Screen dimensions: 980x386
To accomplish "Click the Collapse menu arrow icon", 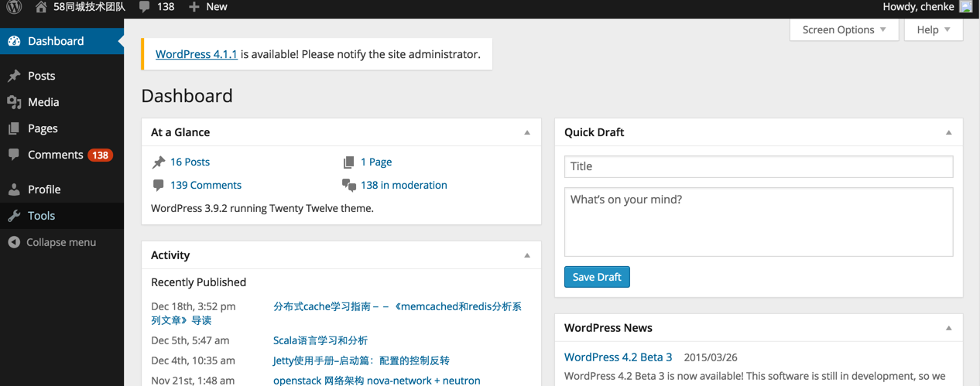I will (14, 242).
